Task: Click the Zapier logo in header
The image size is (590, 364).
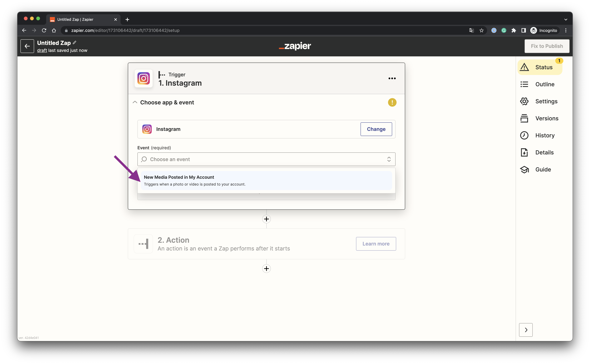Action: pyautogui.click(x=295, y=46)
